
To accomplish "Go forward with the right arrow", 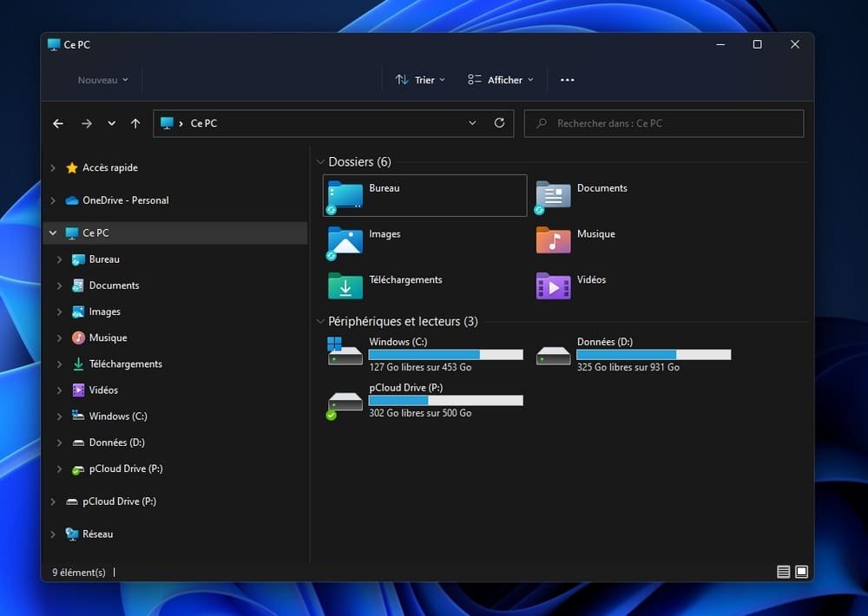I will (86, 123).
